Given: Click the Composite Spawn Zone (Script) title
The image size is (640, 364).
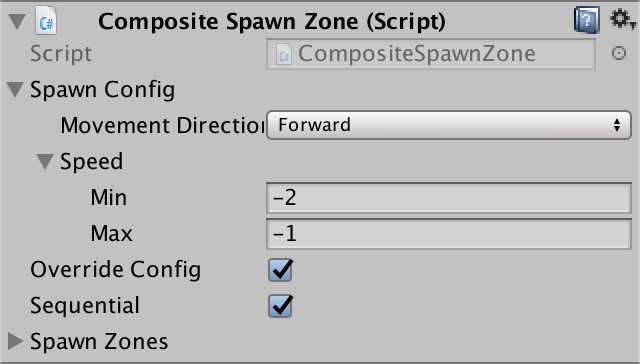Looking at the screenshot, I should point(272,21).
